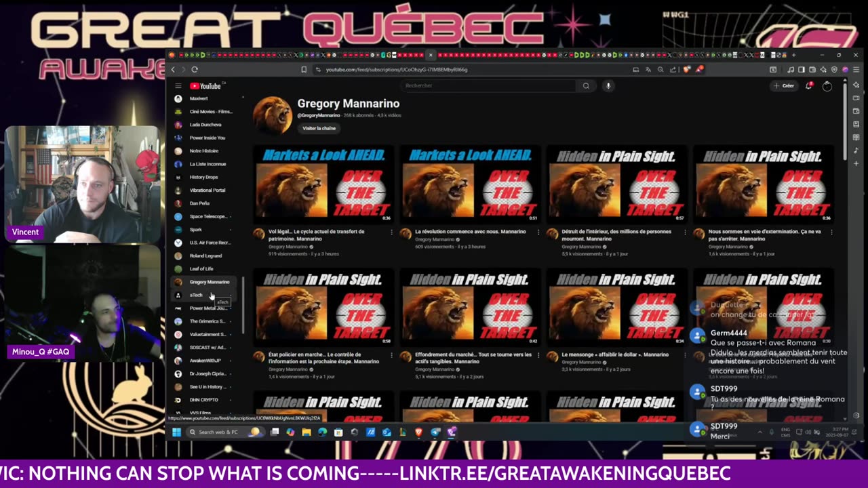Image resolution: width=868 pixels, height=488 pixels.
Task: Open the YouTube hamburger guide menu
Action: click(x=178, y=86)
